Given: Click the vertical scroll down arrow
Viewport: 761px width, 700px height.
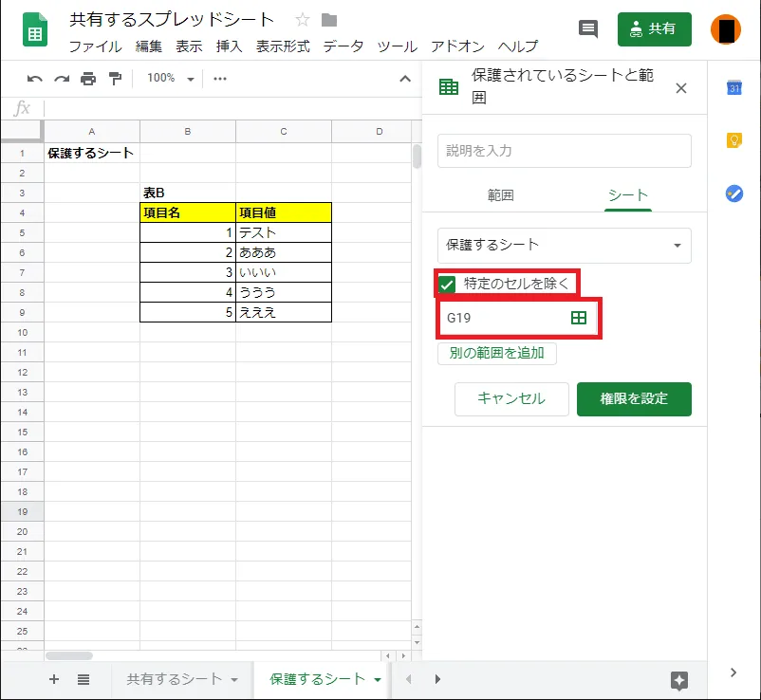Looking at the screenshot, I should (x=417, y=642).
